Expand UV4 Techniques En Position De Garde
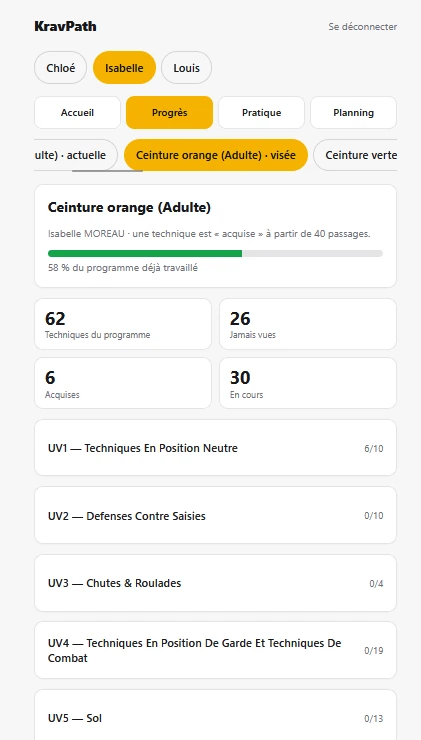The width and height of the screenshot is (421, 740). click(x=215, y=650)
